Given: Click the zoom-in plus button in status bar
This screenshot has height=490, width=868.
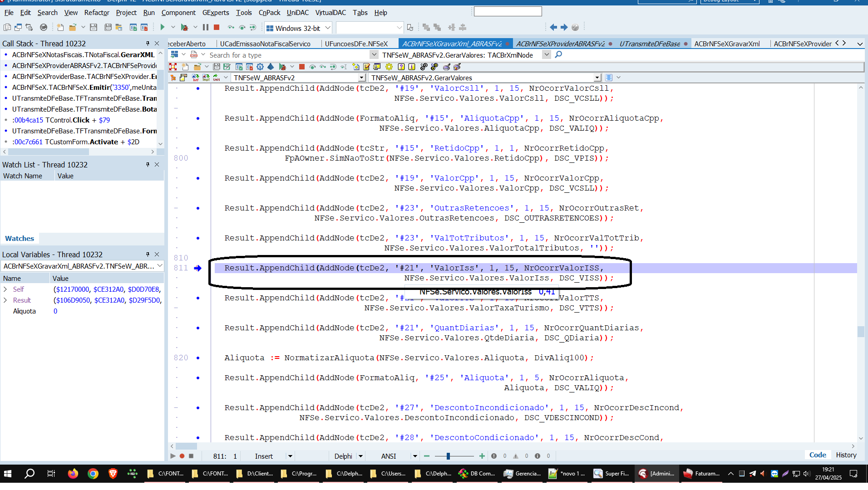Looking at the screenshot, I should pyautogui.click(x=482, y=456).
